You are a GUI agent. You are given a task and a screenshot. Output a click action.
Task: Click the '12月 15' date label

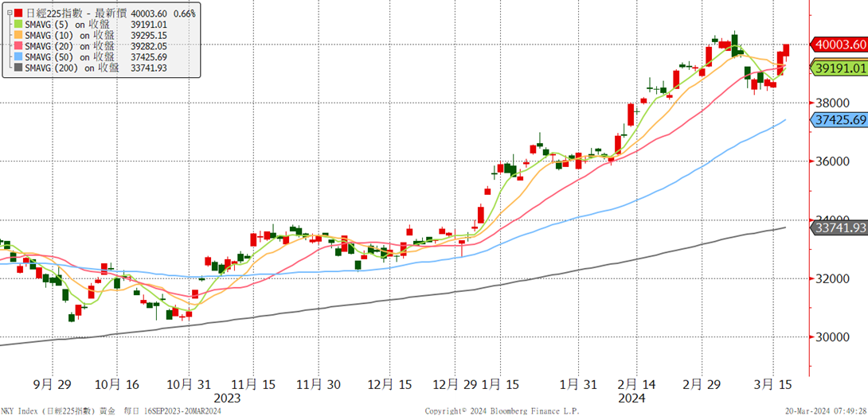click(x=389, y=384)
